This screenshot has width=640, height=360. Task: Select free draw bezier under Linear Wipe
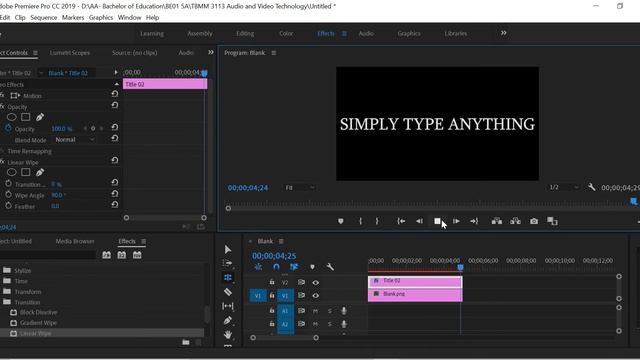(x=40, y=172)
